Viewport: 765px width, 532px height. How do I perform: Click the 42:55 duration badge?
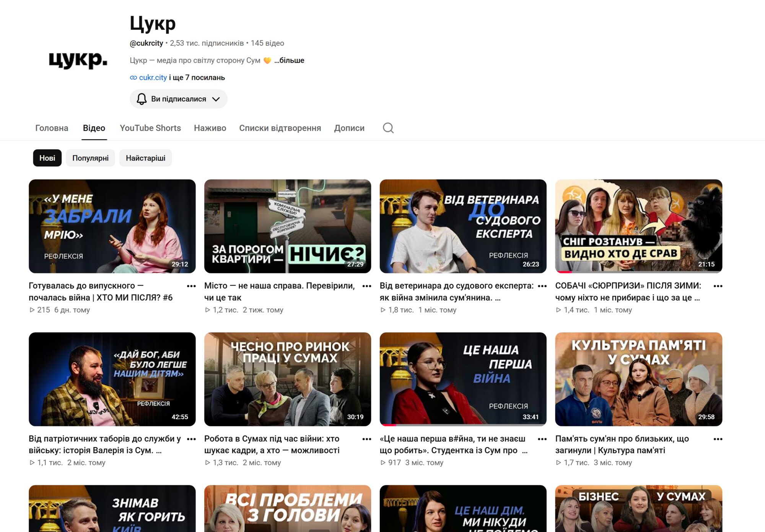tap(180, 417)
